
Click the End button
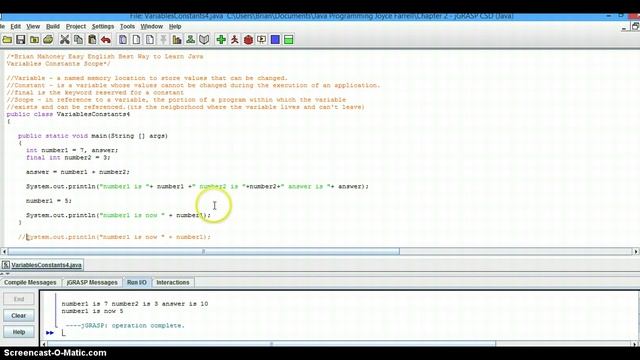coord(19,299)
